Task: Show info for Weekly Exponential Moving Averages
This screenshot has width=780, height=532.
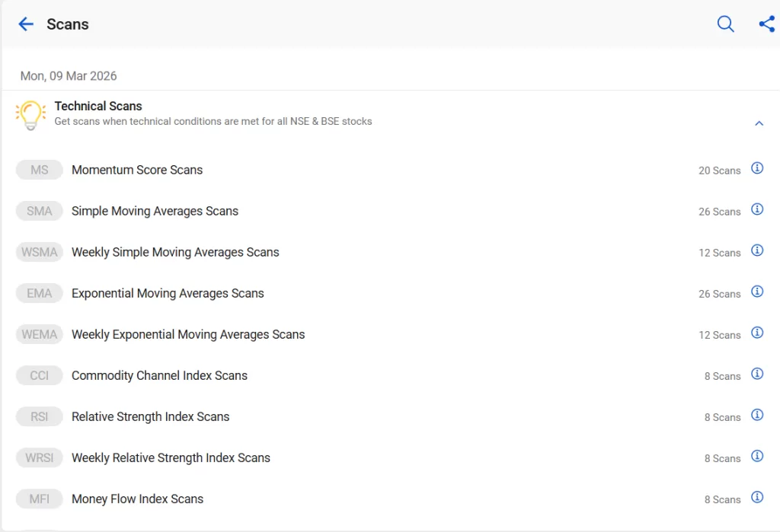Action: [757, 333]
